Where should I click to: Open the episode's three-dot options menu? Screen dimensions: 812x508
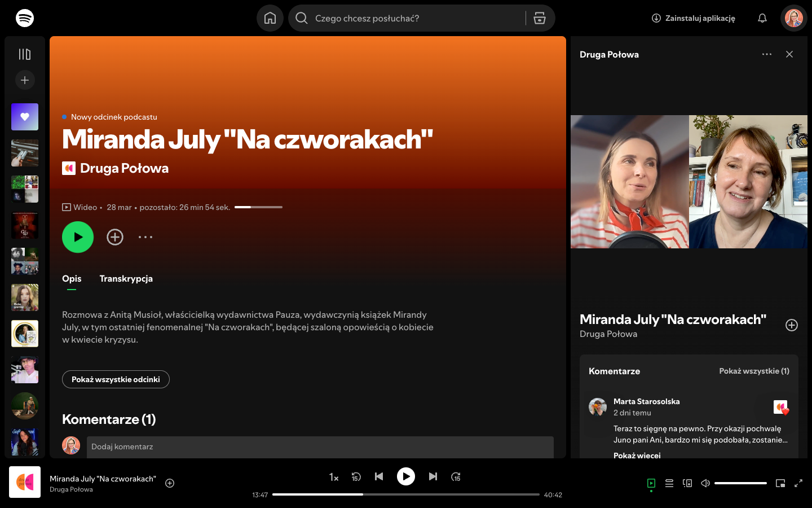point(145,237)
